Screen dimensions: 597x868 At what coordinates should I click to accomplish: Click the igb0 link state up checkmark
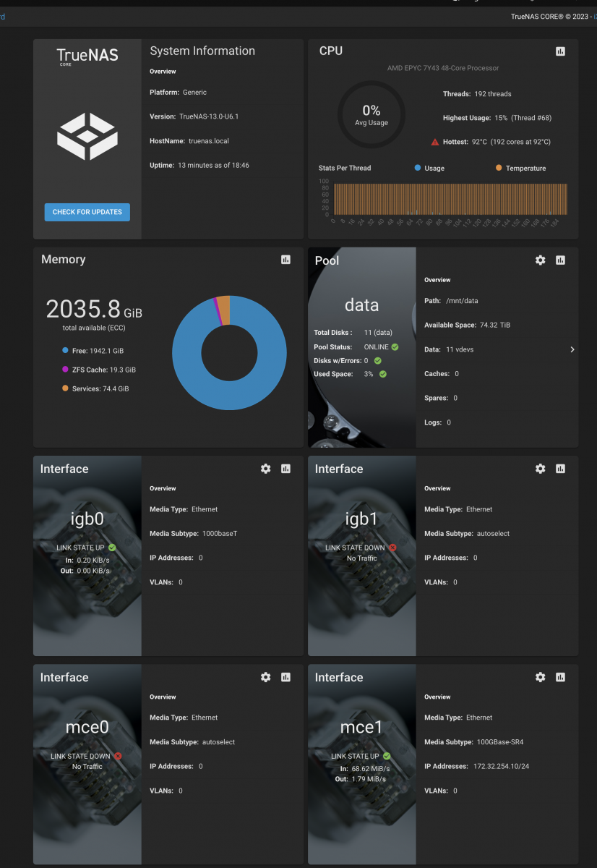click(112, 548)
